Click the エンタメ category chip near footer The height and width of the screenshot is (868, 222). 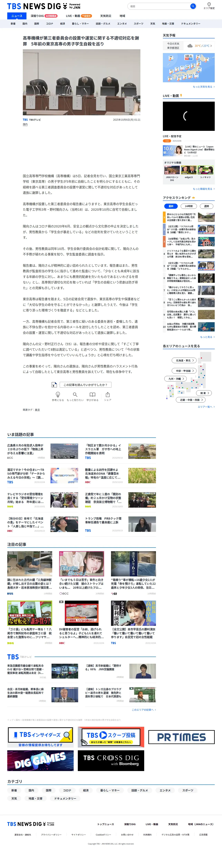pos(165,790)
